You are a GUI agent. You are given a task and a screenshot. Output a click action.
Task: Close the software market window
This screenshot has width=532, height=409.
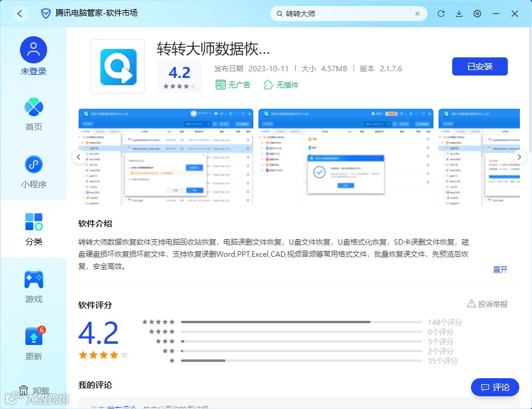514,13
